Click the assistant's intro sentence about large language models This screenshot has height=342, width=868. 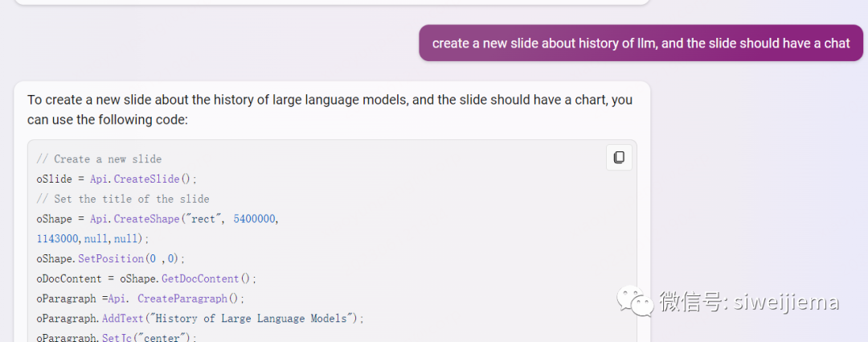tap(330, 110)
